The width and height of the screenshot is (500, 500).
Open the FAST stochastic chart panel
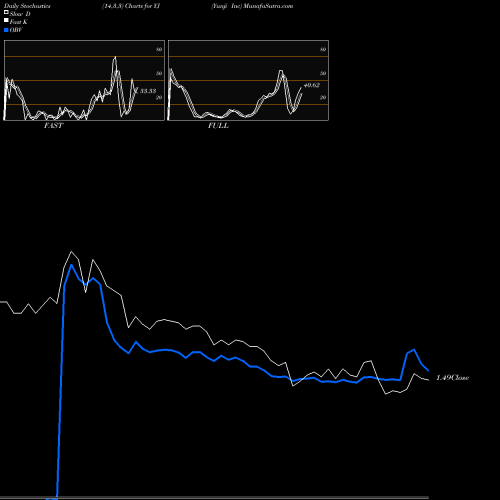pyautogui.click(x=84, y=80)
